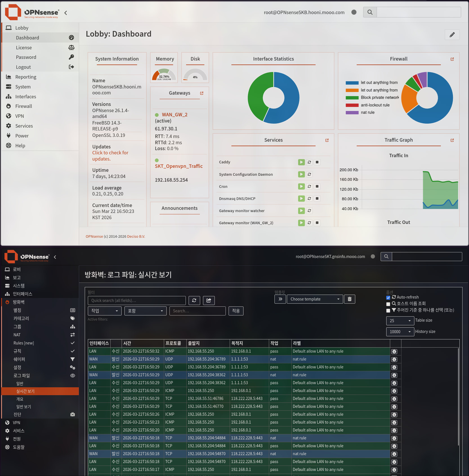469x476 pixels.
Task: Enable 호스트 이름 조회 checkbox
Action: pos(388,304)
